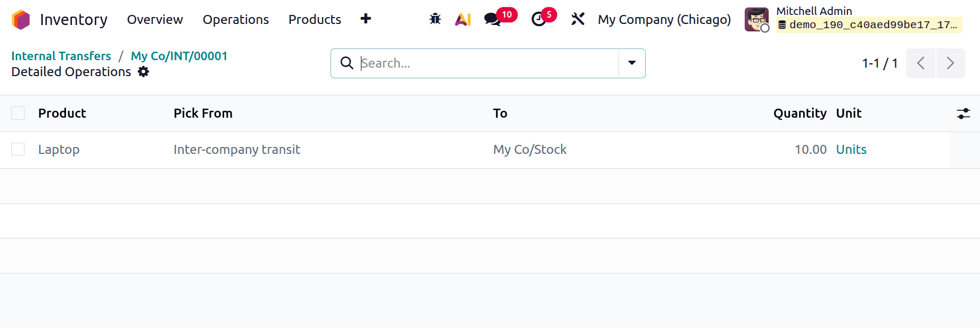
Task: Open the AI assistant icon
Action: pos(463,20)
